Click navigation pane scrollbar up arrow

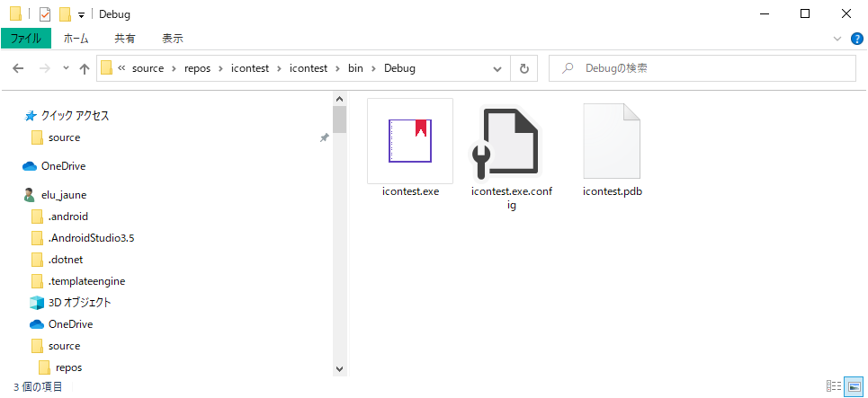[340, 99]
